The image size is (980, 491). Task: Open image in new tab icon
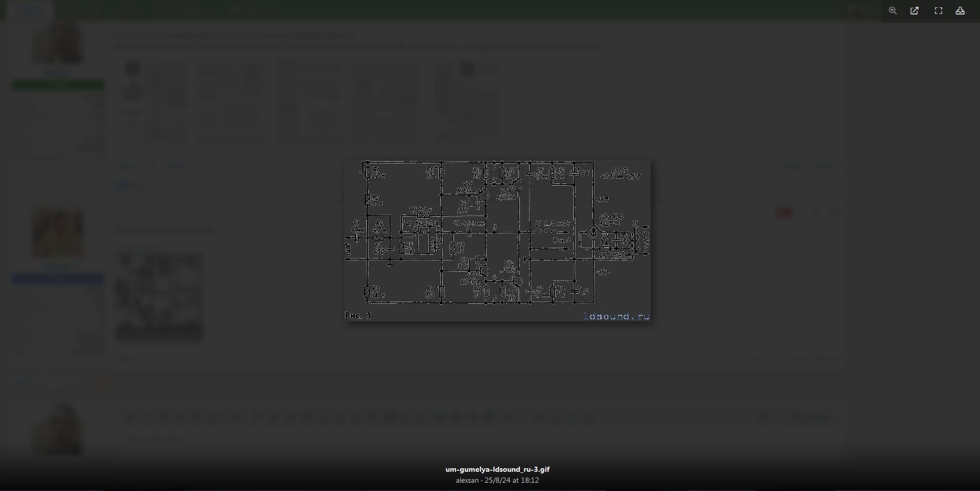point(915,11)
